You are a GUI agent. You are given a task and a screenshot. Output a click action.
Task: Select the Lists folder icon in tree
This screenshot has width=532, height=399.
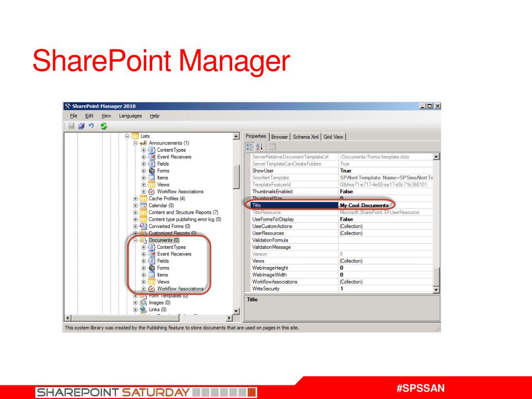[135, 136]
